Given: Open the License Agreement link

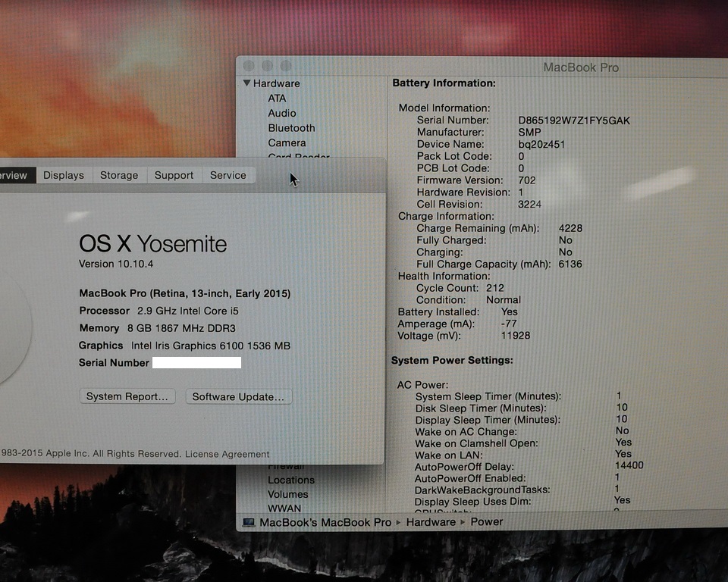Looking at the screenshot, I should [x=227, y=454].
